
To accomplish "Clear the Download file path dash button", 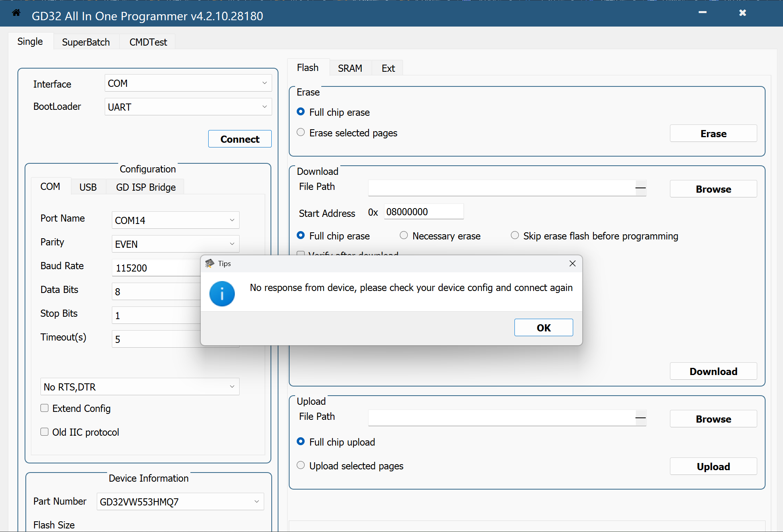I will (x=640, y=188).
